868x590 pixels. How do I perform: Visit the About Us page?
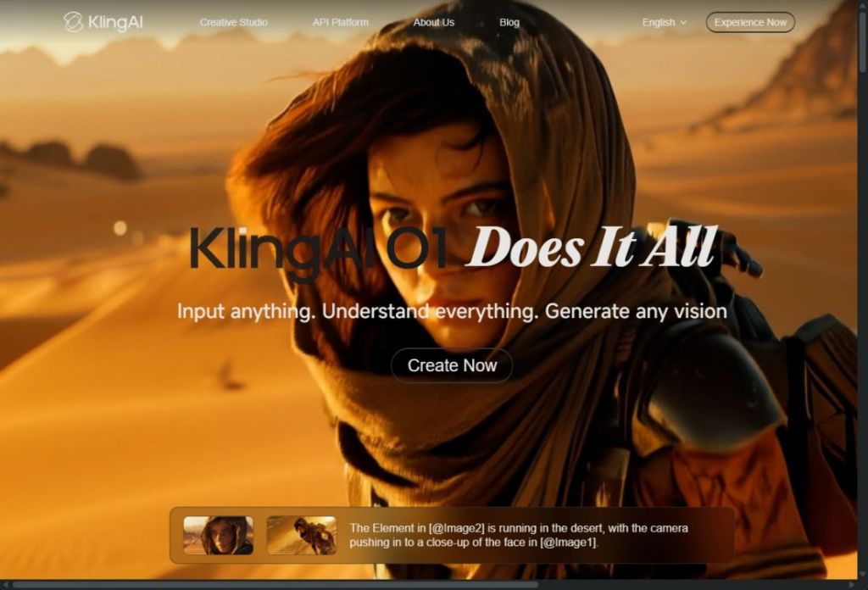tap(434, 23)
